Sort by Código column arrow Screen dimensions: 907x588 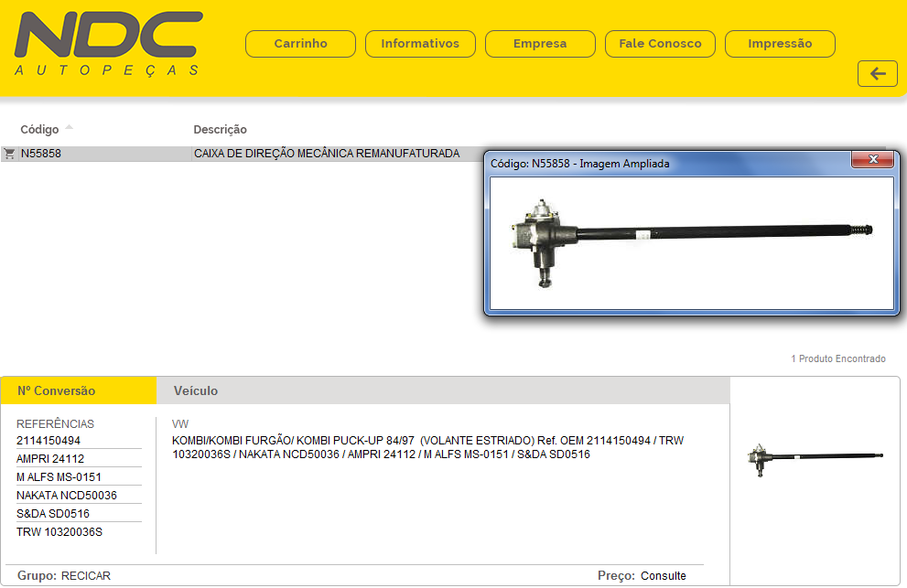pyautogui.click(x=70, y=128)
